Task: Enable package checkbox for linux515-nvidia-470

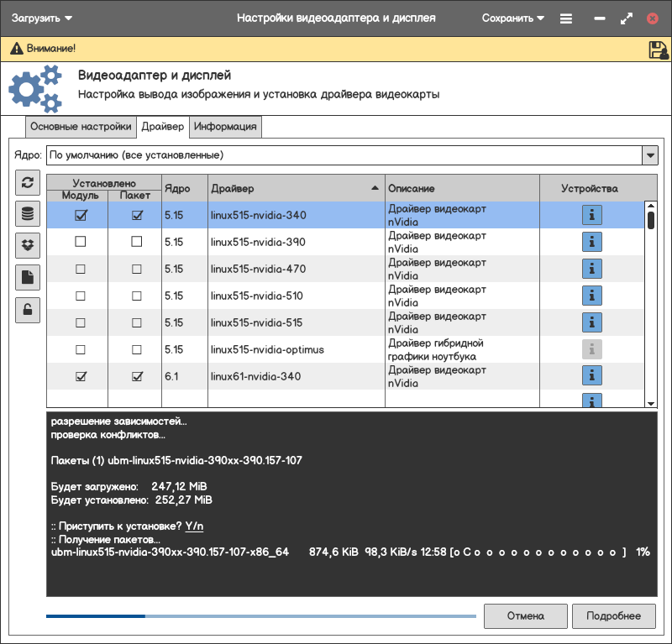Action: coord(137,269)
